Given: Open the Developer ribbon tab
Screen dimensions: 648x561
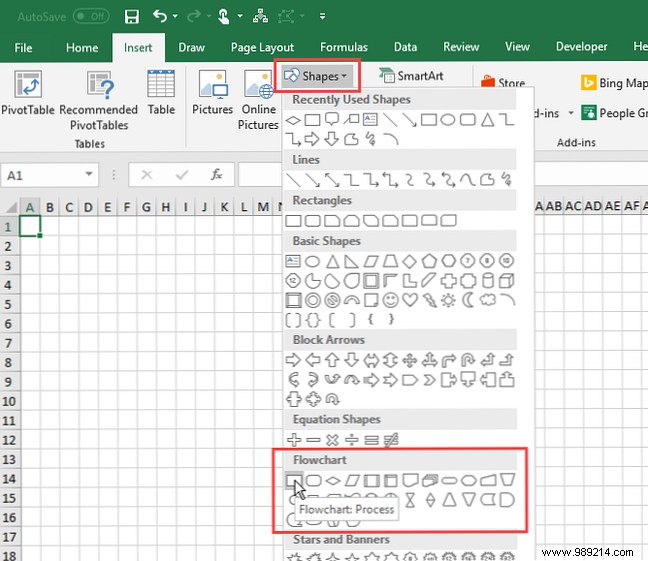Looking at the screenshot, I should pyautogui.click(x=581, y=47).
